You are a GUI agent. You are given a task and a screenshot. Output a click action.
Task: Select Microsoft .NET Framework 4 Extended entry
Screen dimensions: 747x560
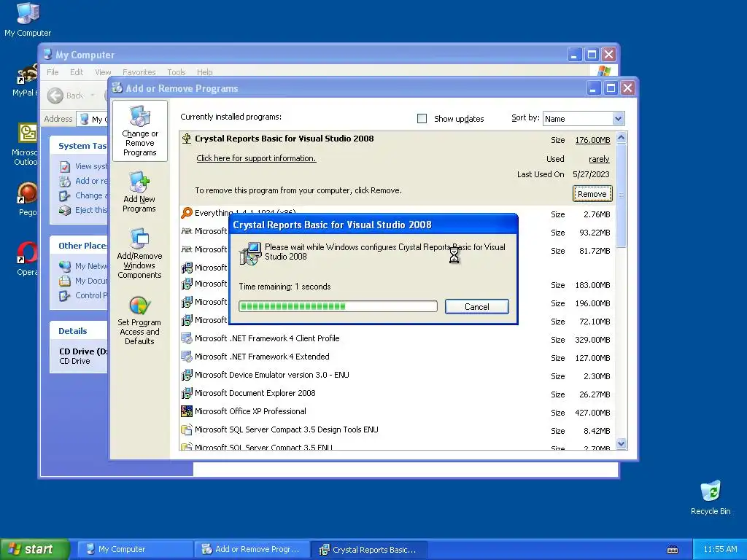click(x=262, y=357)
